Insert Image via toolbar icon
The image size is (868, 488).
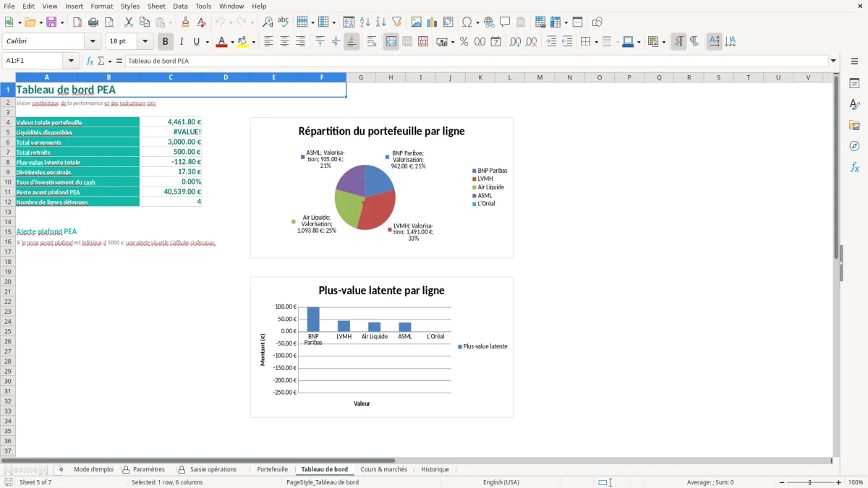[x=417, y=22]
